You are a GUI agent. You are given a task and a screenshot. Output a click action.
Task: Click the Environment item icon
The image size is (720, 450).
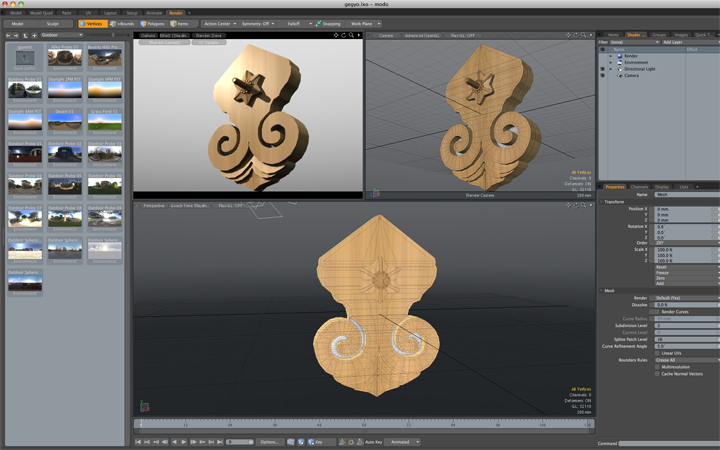click(x=619, y=62)
